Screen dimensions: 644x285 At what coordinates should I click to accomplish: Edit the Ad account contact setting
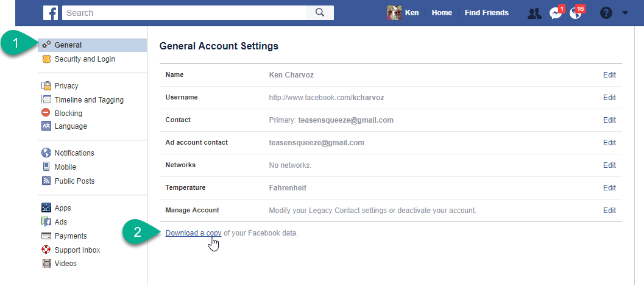(x=609, y=143)
